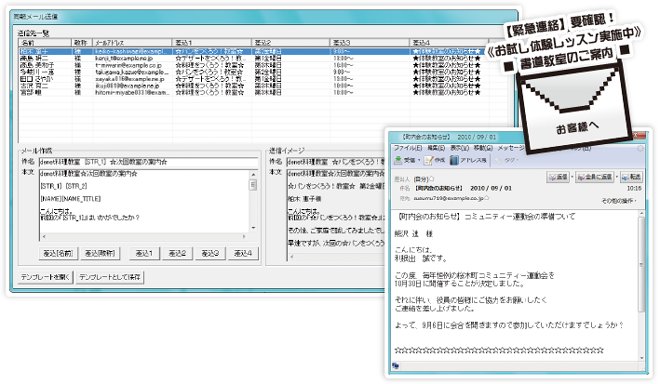Open the dropdown arrow next to 返信
This screenshot has height=384, width=660.
pos(572,177)
